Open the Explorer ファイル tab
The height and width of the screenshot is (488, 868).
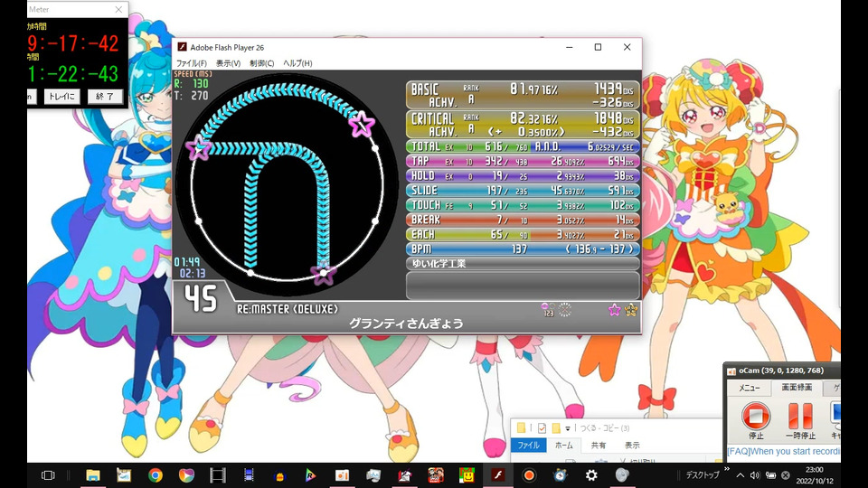(529, 445)
